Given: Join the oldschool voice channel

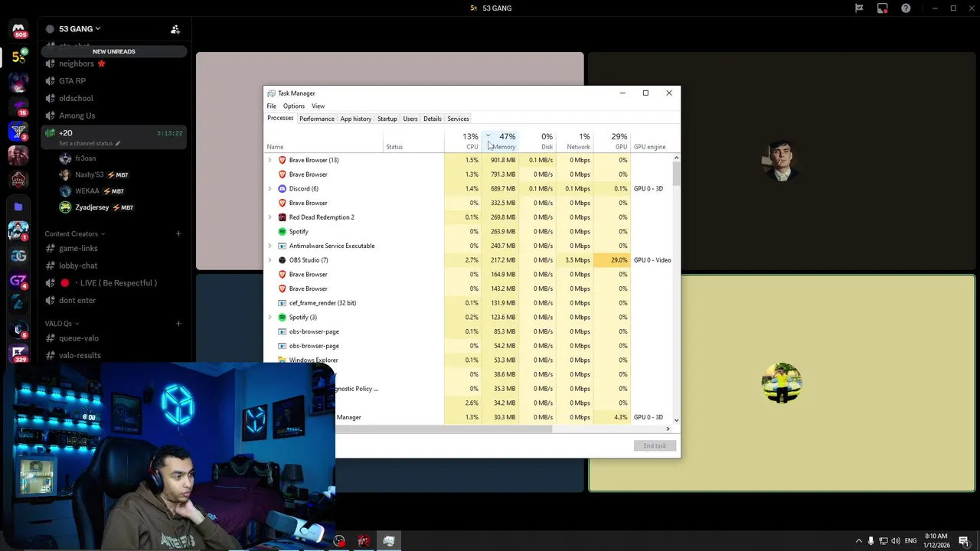Looking at the screenshot, I should pos(76,99).
